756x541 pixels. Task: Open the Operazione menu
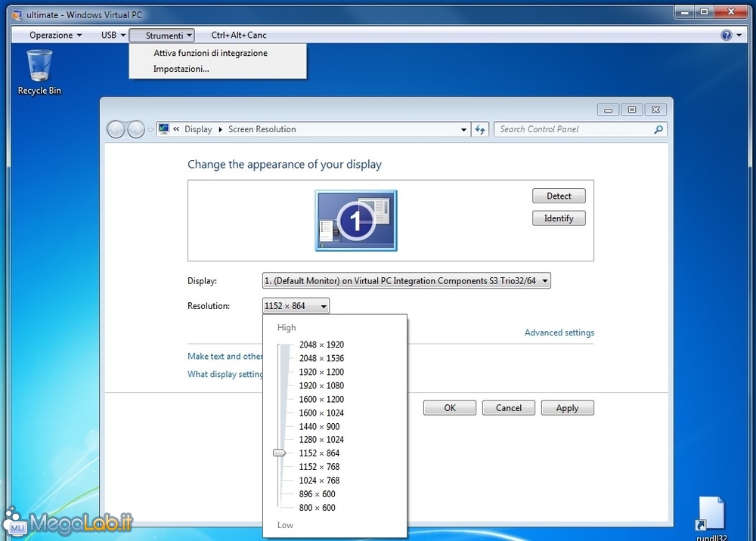point(55,36)
